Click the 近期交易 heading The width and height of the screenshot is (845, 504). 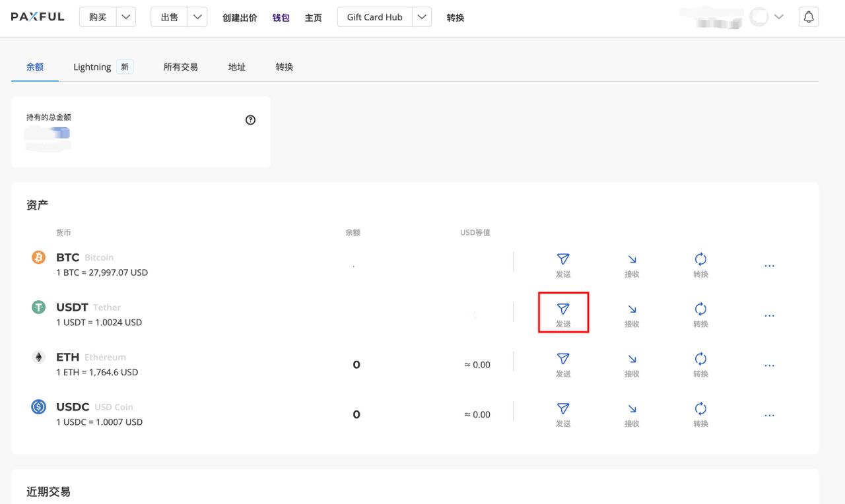point(48,491)
